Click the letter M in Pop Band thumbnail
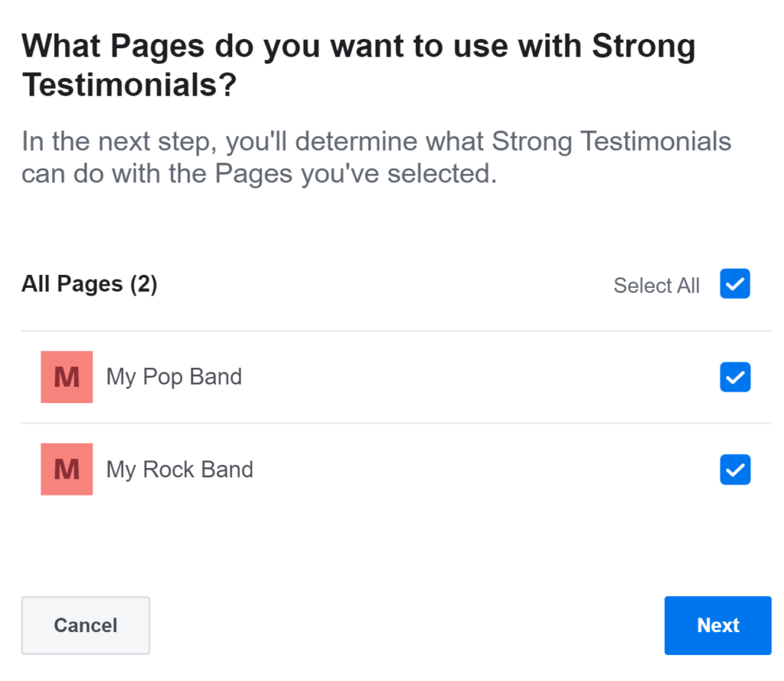This screenshot has width=784, height=681. [67, 378]
